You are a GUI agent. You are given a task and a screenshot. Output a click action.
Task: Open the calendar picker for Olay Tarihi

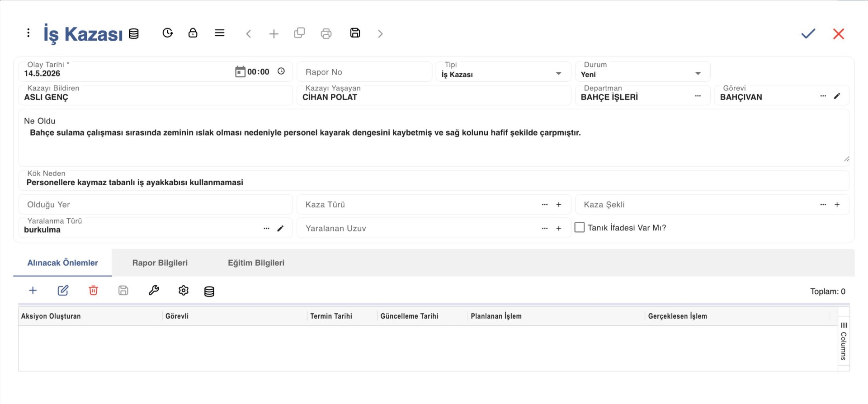pyautogui.click(x=240, y=71)
